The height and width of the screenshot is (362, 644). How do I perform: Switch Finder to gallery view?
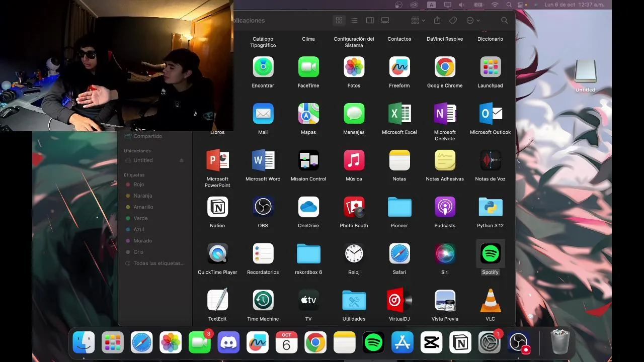click(x=385, y=21)
